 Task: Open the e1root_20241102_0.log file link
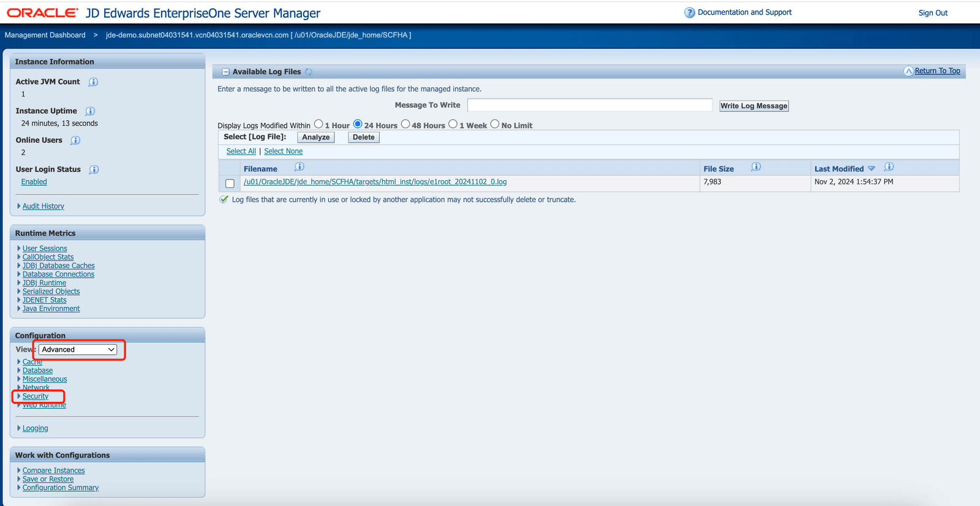coord(375,182)
